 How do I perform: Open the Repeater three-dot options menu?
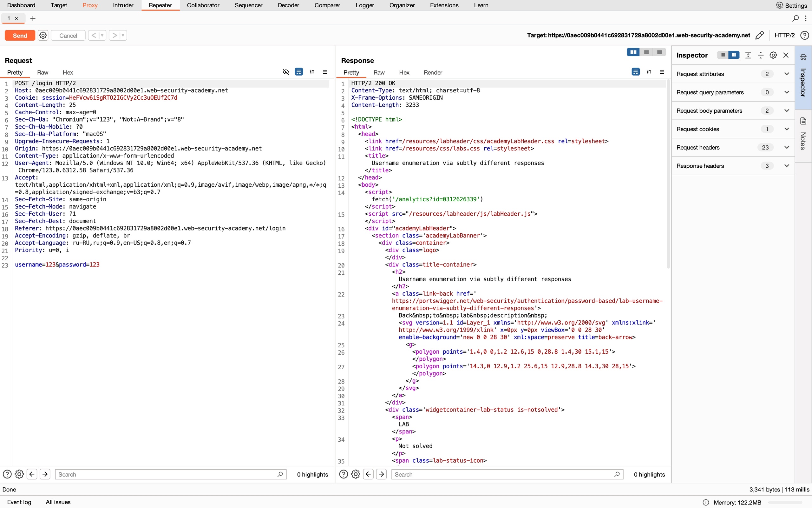pos(806,18)
